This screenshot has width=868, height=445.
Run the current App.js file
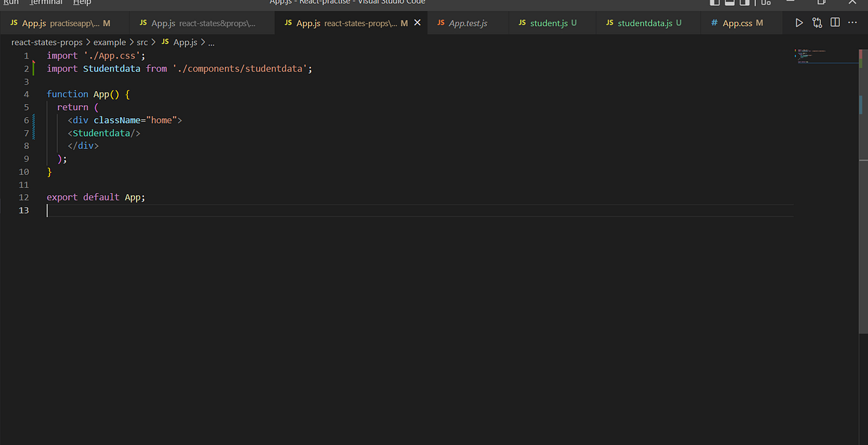point(799,22)
